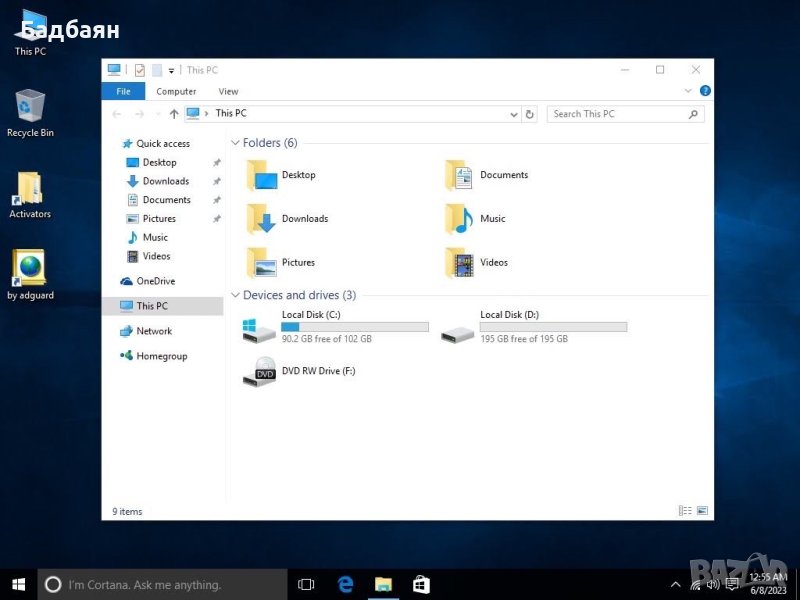Viewport: 800px width, 600px height.
Task: Open the View ribbon tab
Action: 228,91
